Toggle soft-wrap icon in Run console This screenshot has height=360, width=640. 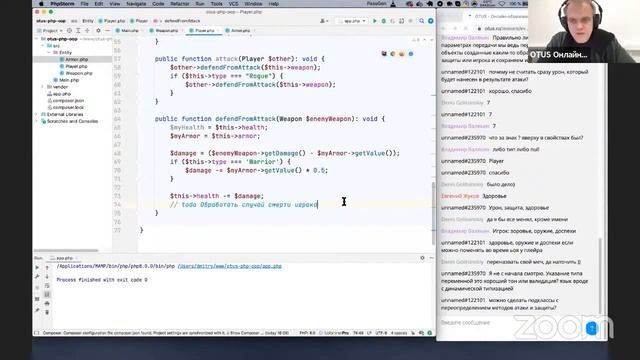pos(47,286)
